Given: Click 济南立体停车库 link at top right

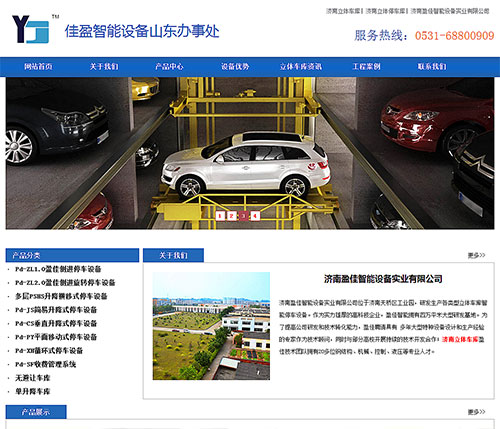Looking at the screenshot, I should click(385, 11).
